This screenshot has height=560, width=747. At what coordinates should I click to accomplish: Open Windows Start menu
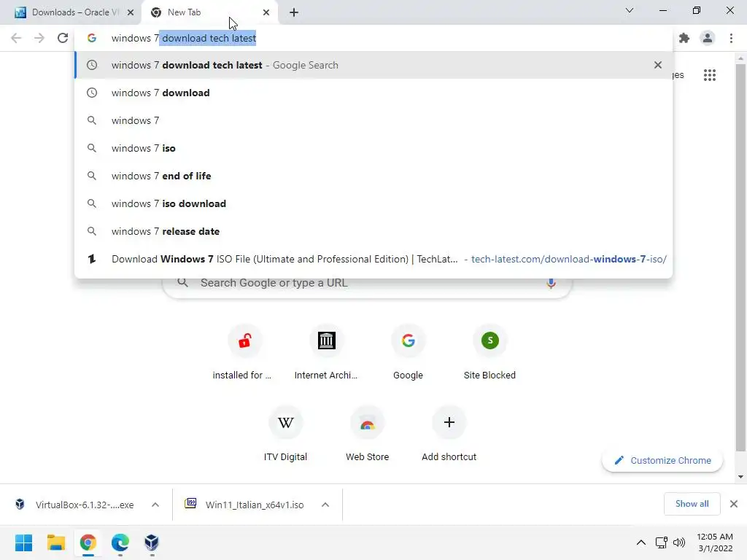(x=23, y=542)
